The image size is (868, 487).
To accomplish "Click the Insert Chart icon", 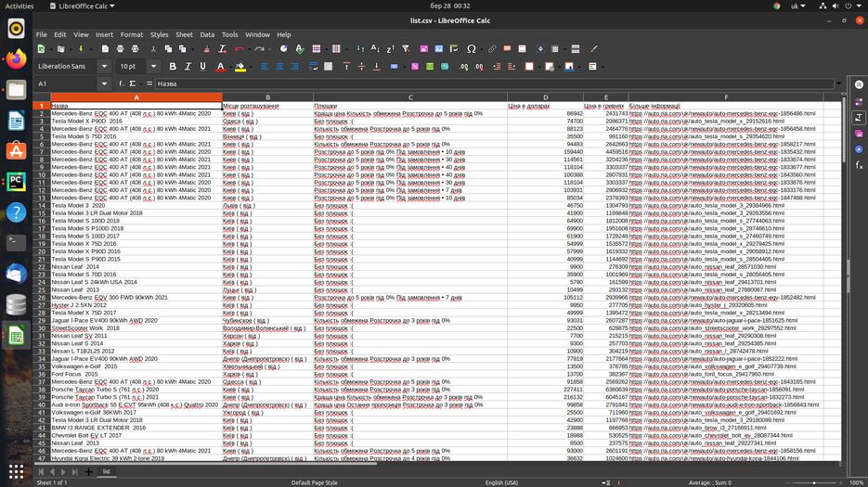I will (439, 49).
